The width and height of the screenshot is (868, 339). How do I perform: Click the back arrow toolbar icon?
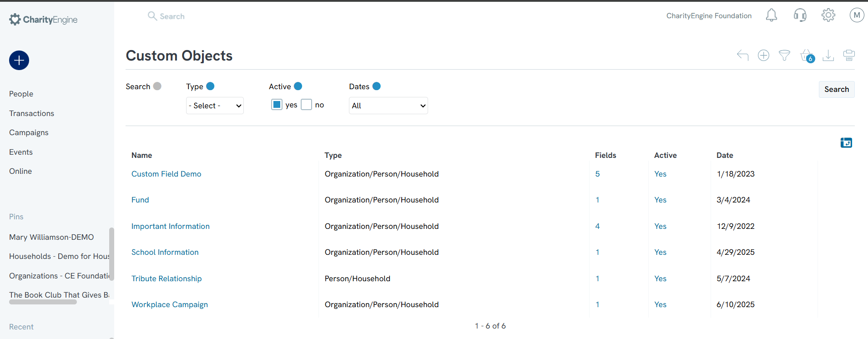(x=742, y=56)
